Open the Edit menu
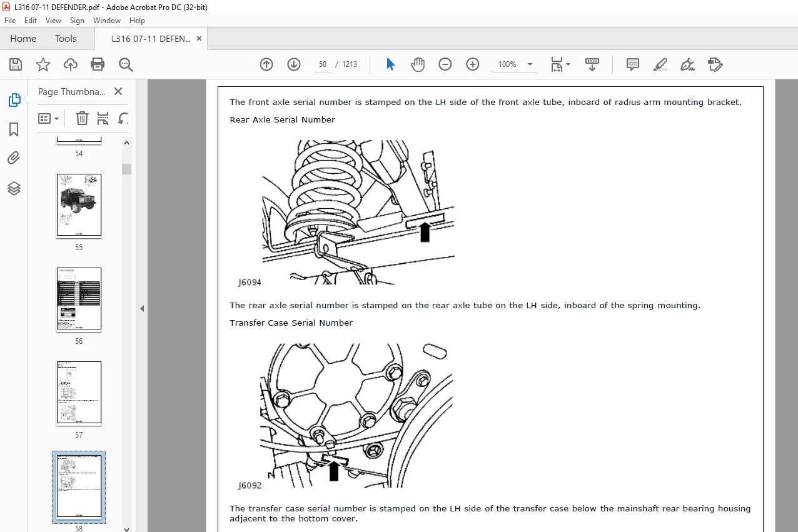Image resolution: width=798 pixels, height=532 pixels. click(31, 21)
